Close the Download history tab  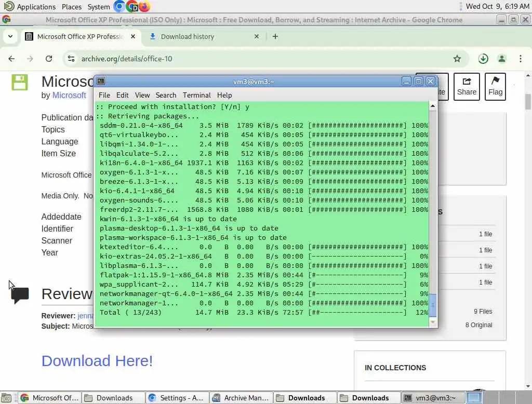tap(257, 36)
